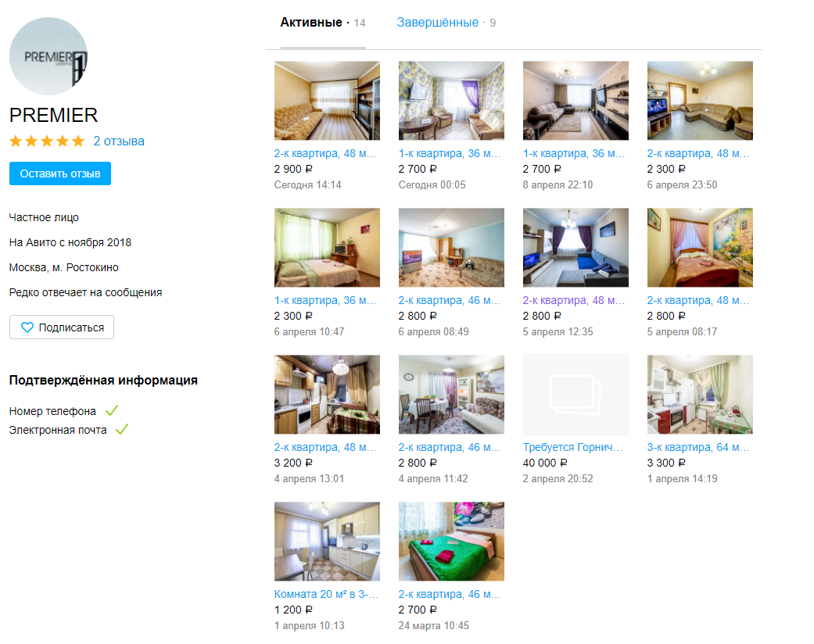Click the placeholder image for Требуется Горничная listing
This screenshot has width=814, height=644.
coord(576,395)
